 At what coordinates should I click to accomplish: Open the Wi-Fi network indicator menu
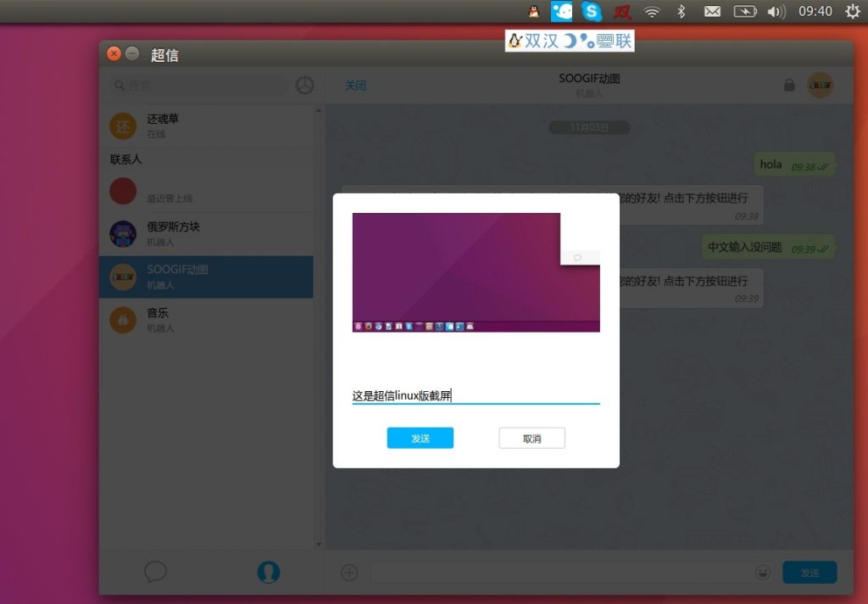point(651,12)
